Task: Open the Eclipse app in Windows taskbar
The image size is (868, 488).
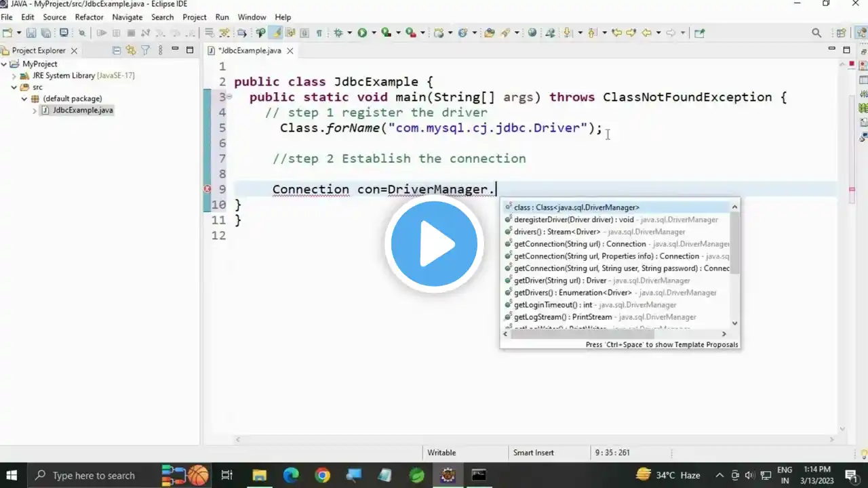Action: point(448,475)
